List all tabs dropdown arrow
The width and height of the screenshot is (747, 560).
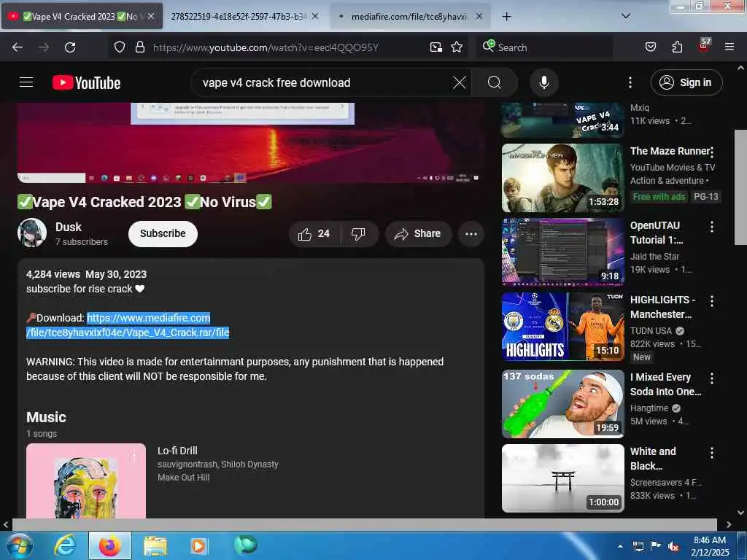pos(625,16)
